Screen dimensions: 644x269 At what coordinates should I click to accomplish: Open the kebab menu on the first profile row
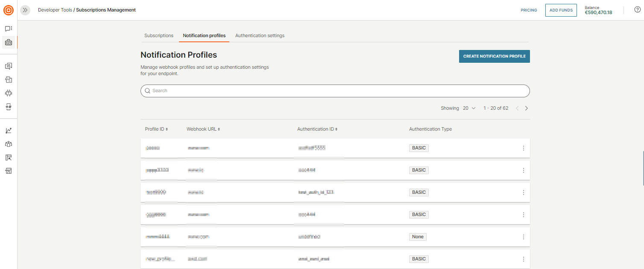(523, 148)
